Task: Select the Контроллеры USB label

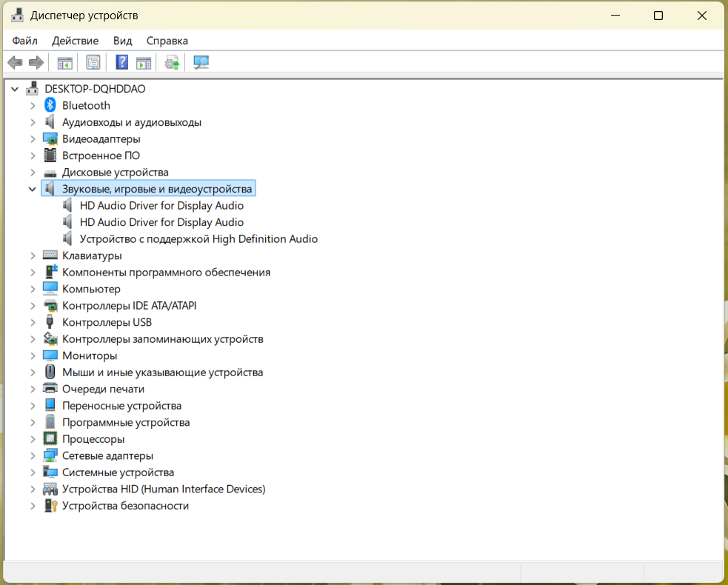Action: click(107, 322)
